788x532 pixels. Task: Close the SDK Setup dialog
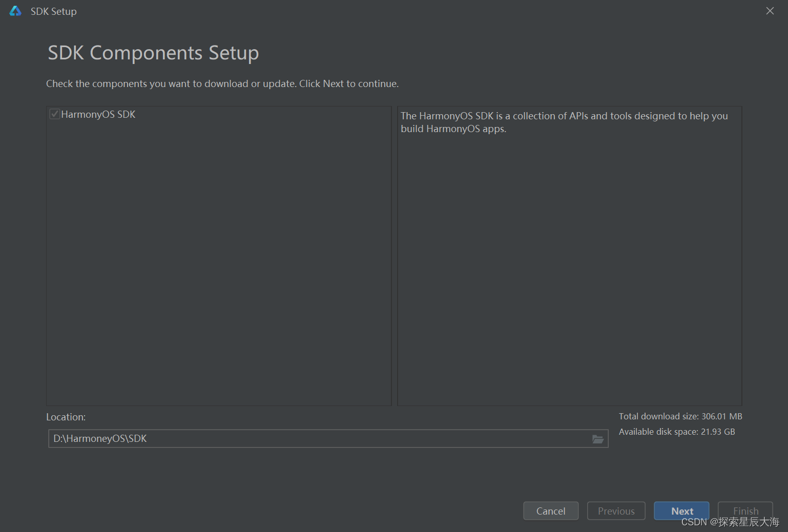pos(770,11)
